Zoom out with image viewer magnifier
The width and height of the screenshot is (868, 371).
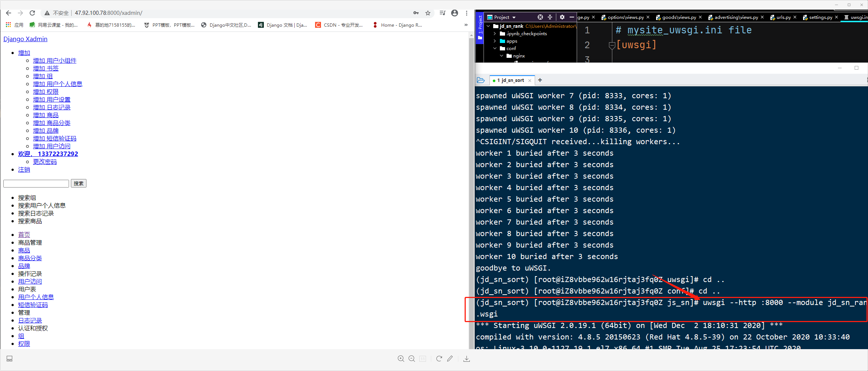click(x=412, y=359)
